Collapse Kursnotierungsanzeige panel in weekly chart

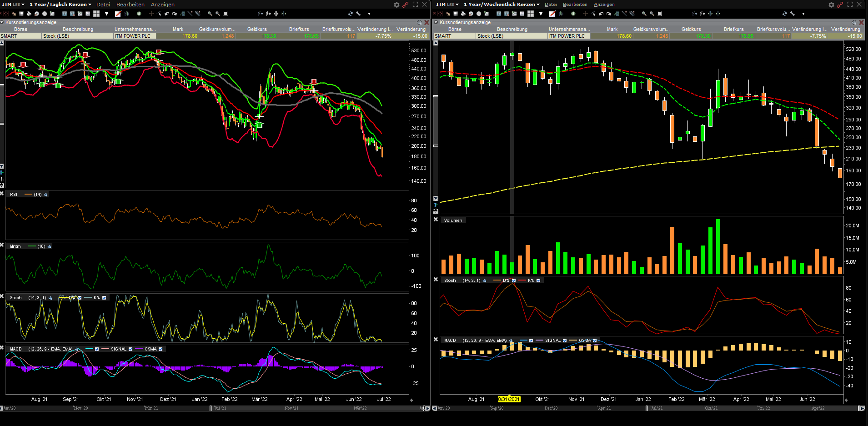[x=436, y=22]
